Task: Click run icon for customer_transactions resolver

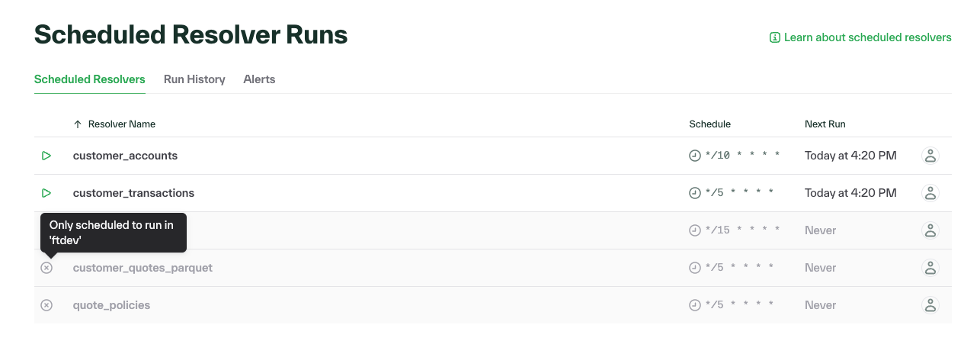Action: click(x=46, y=193)
